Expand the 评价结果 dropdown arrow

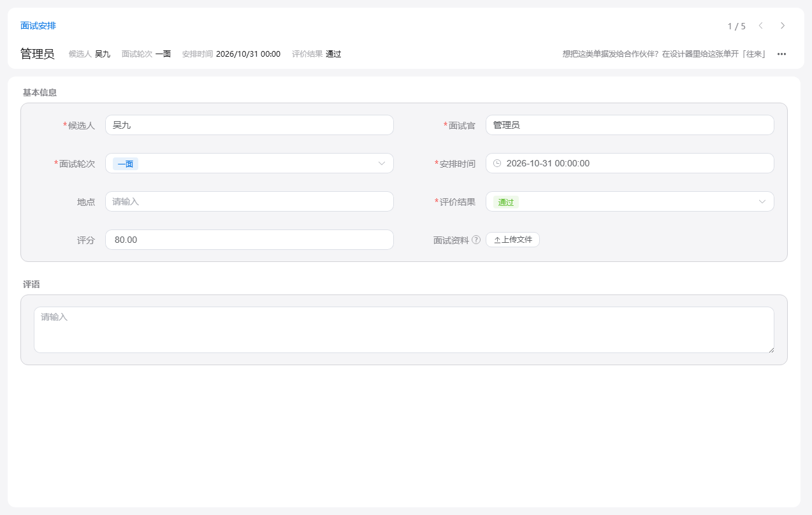(762, 201)
